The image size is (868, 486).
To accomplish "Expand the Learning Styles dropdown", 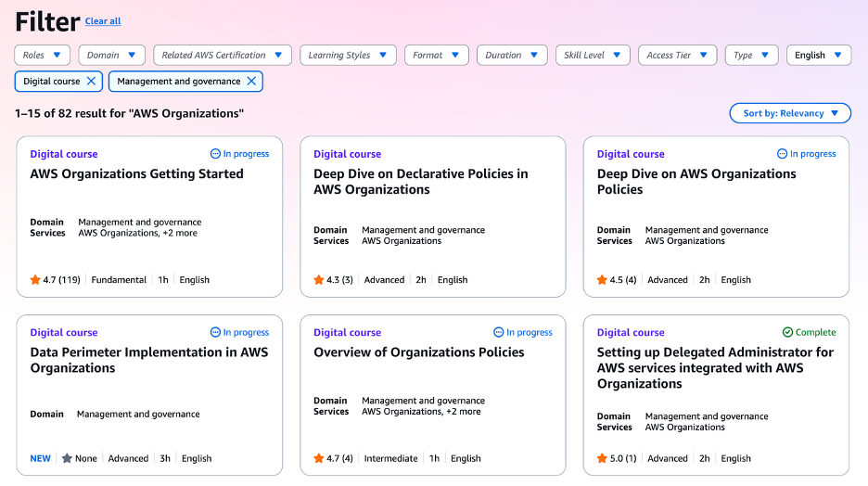I will point(348,56).
